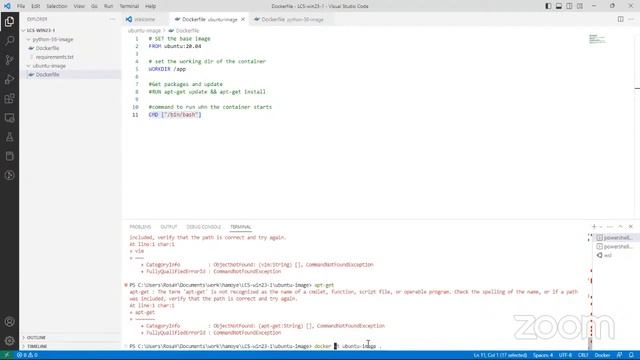
Task: Toggle bottom panel from title bar
Action: click(559, 6)
